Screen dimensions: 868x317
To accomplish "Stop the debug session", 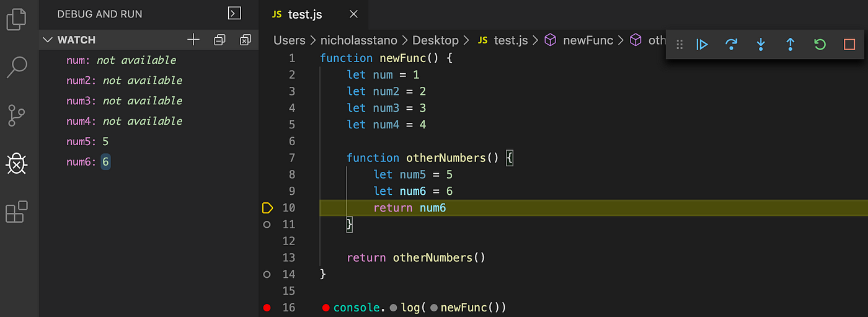I will pos(849,44).
